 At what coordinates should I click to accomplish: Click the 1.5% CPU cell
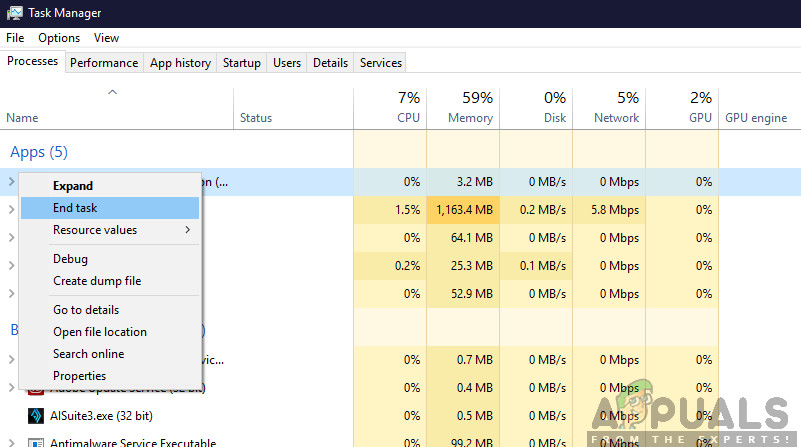(x=390, y=209)
